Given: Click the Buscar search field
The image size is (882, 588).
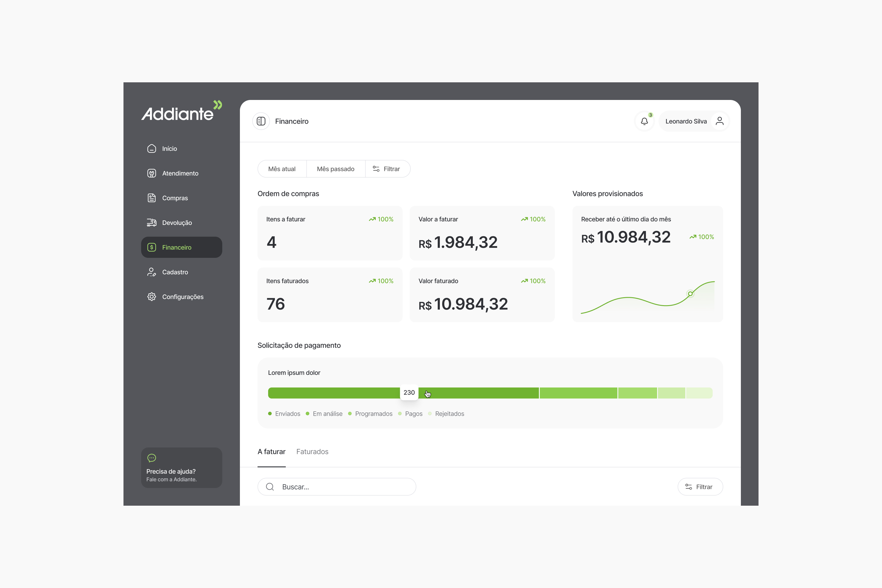Looking at the screenshot, I should 345,487.
